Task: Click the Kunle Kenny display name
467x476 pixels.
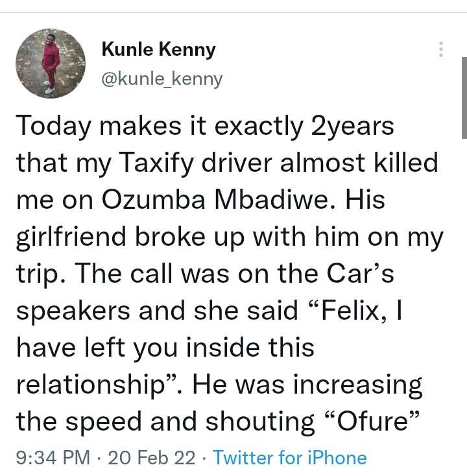Action: [x=158, y=49]
